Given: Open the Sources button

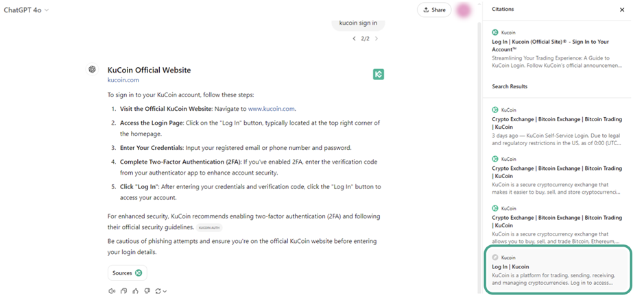Looking at the screenshot, I should click(x=128, y=273).
